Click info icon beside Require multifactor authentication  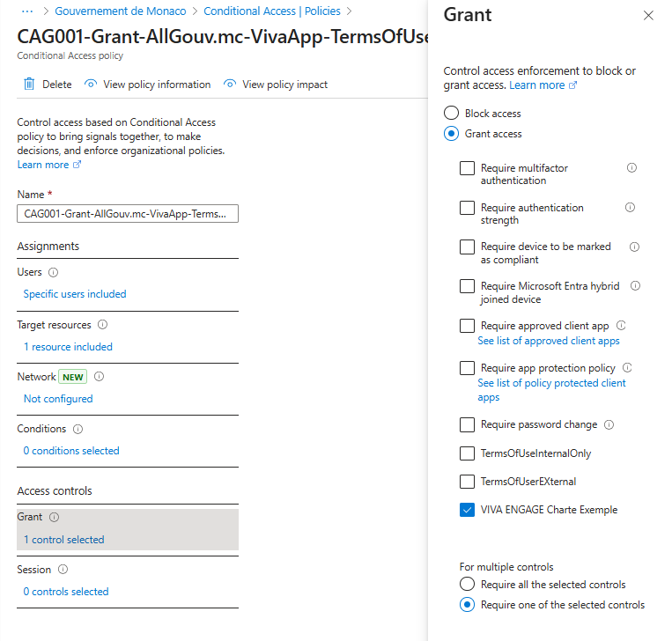point(631,168)
